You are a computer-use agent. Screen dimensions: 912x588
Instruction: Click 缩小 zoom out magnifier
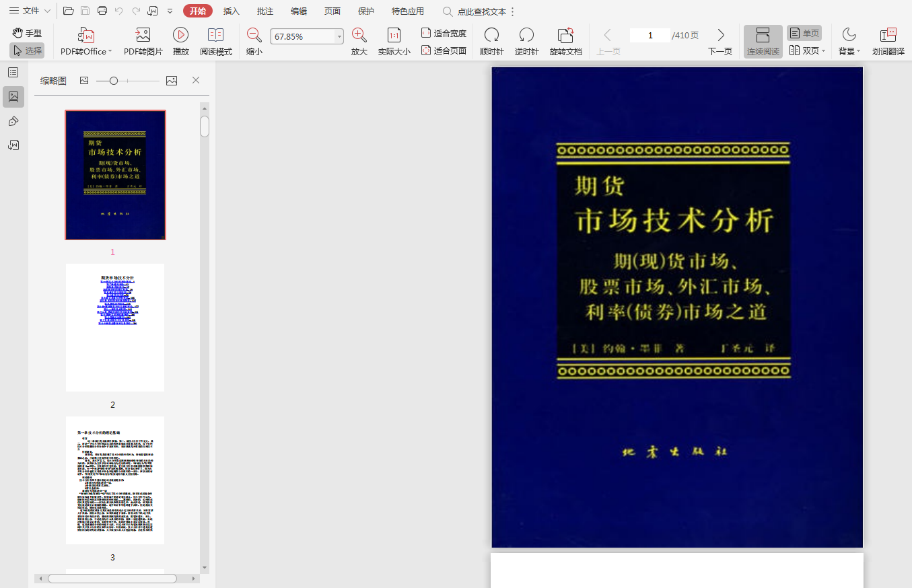(x=254, y=42)
